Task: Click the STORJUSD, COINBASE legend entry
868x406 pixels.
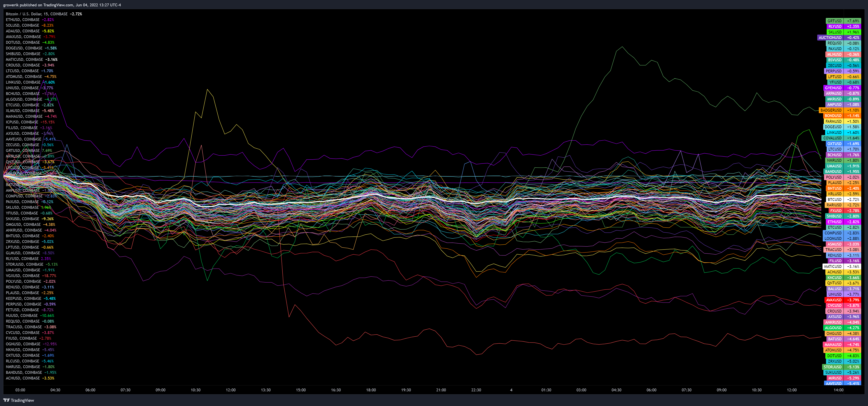Action: pos(32,264)
